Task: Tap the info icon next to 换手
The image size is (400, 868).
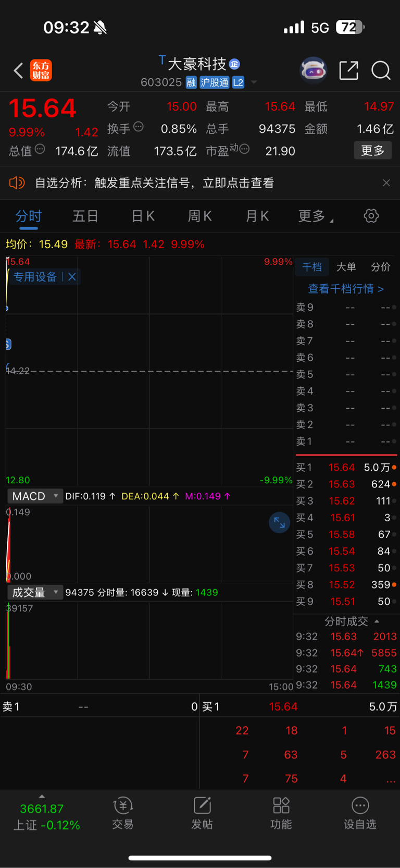Action: [139, 126]
